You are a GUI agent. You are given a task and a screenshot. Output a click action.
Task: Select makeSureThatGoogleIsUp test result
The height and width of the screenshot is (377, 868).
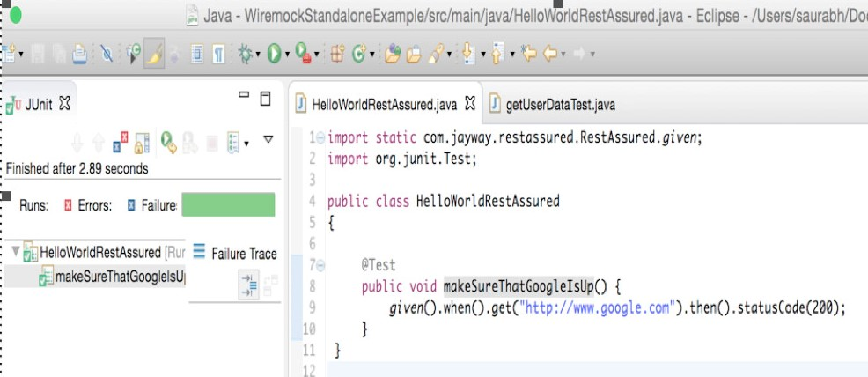pyautogui.click(x=113, y=277)
